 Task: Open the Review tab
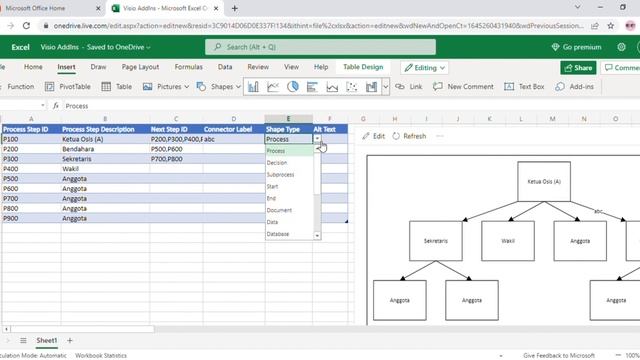pyautogui.click(x=258, y=67)
